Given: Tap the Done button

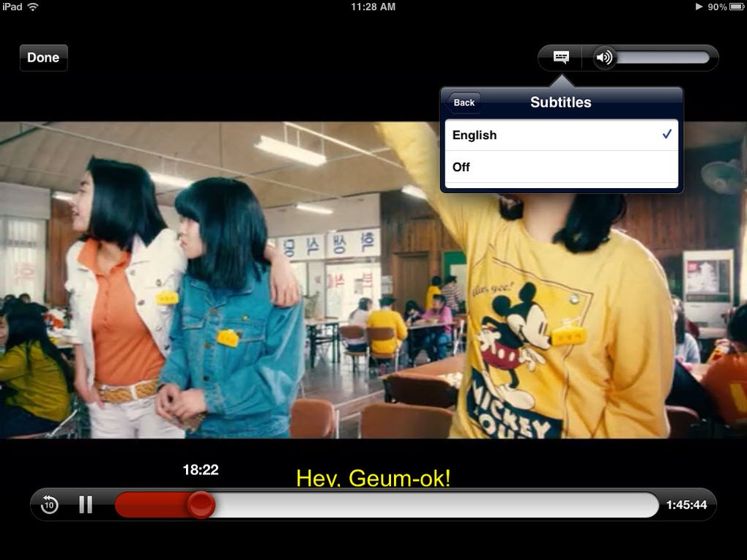Looking at the screenshot, I should (43, 58).
